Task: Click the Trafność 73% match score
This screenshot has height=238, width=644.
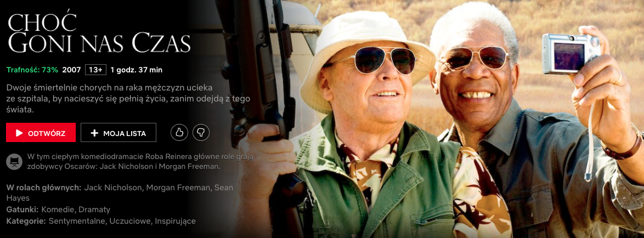Action: [x=32, y=70]
